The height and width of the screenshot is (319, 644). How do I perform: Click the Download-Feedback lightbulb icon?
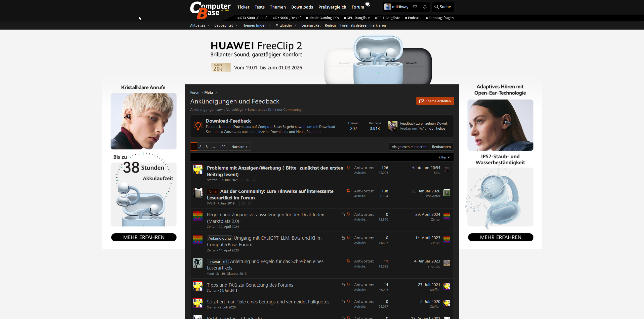[x=198, y=126]
